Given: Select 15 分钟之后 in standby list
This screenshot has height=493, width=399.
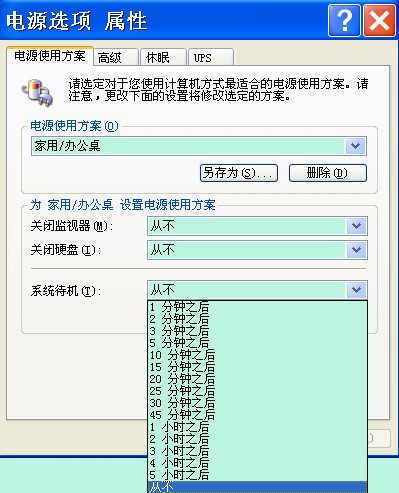Looking at the screenshot, I should (257, 367).
